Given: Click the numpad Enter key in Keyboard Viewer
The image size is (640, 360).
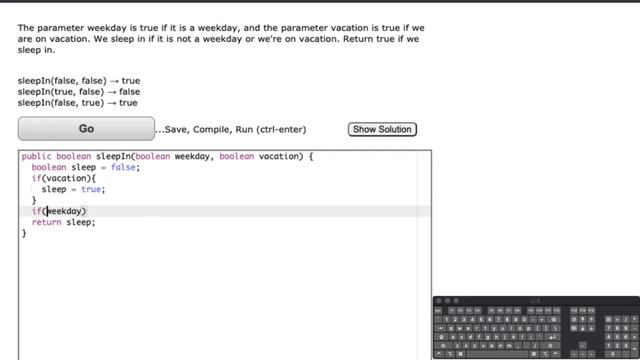Looking at the screenshot, I should 635,349.
